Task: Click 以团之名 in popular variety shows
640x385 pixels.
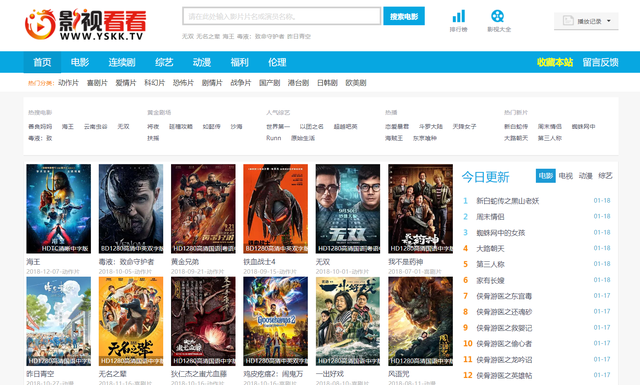Action: 311,127
